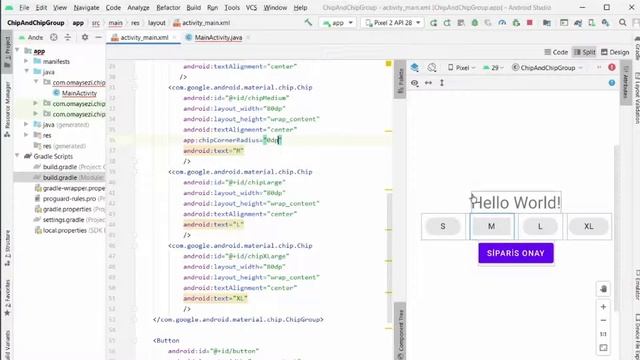Collapse the Gradle Scripts node
The width and height of the screenshot is (640, 360).
(x=17, y=156)
